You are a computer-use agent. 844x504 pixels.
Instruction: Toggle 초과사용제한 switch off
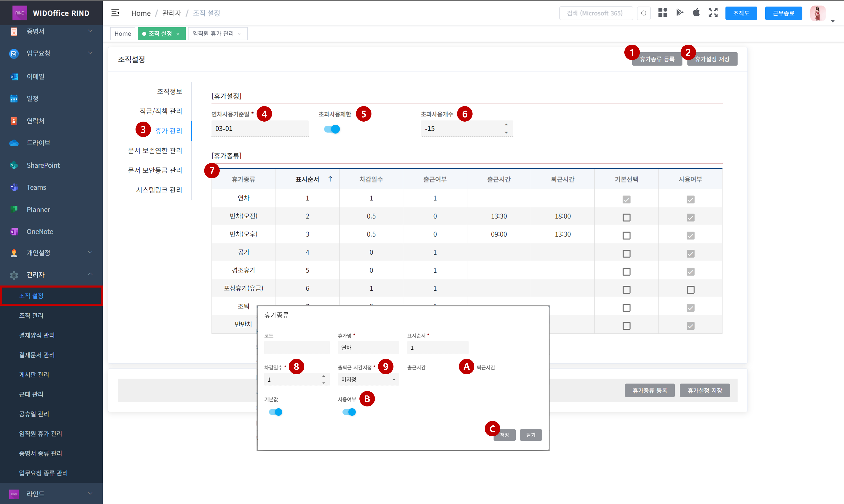point(332,129)
